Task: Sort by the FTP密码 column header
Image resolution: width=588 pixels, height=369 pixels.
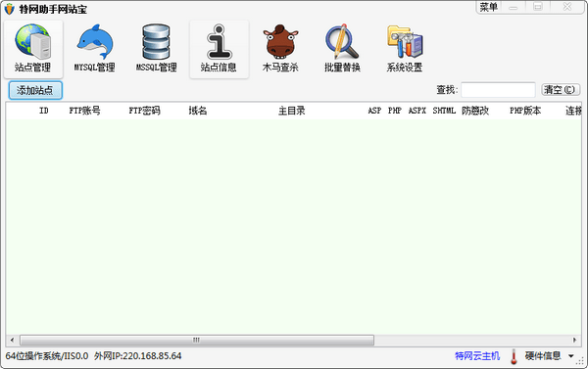Action: click(144, 111)
